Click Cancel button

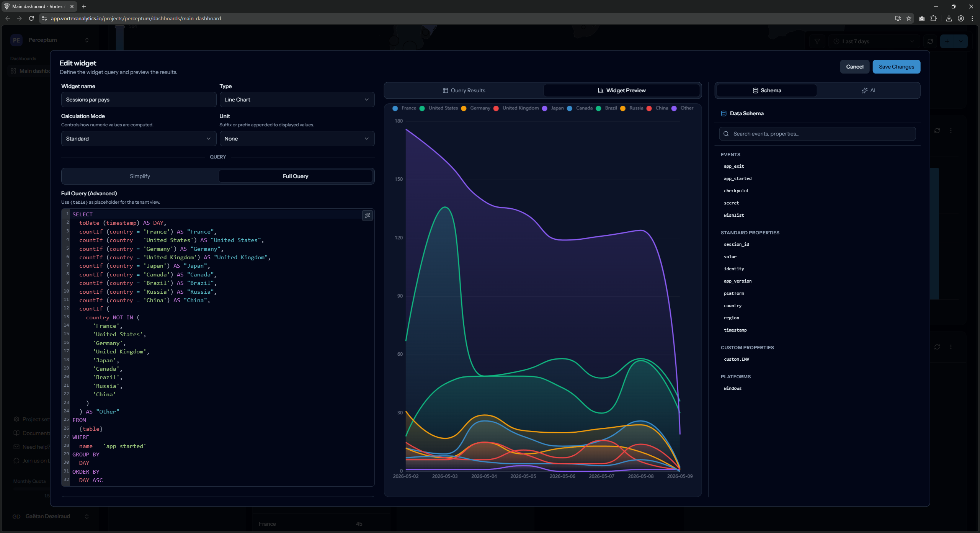point(854,67)
